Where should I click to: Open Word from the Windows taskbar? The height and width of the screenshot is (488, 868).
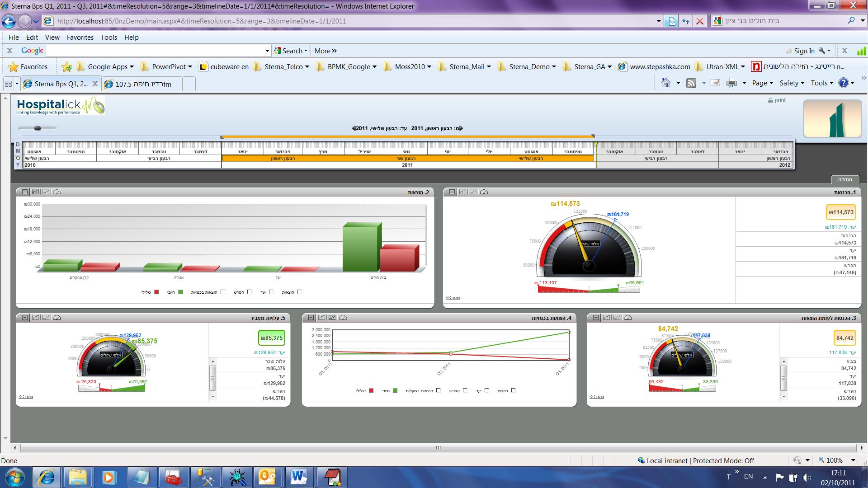click(x=299, y=477)
